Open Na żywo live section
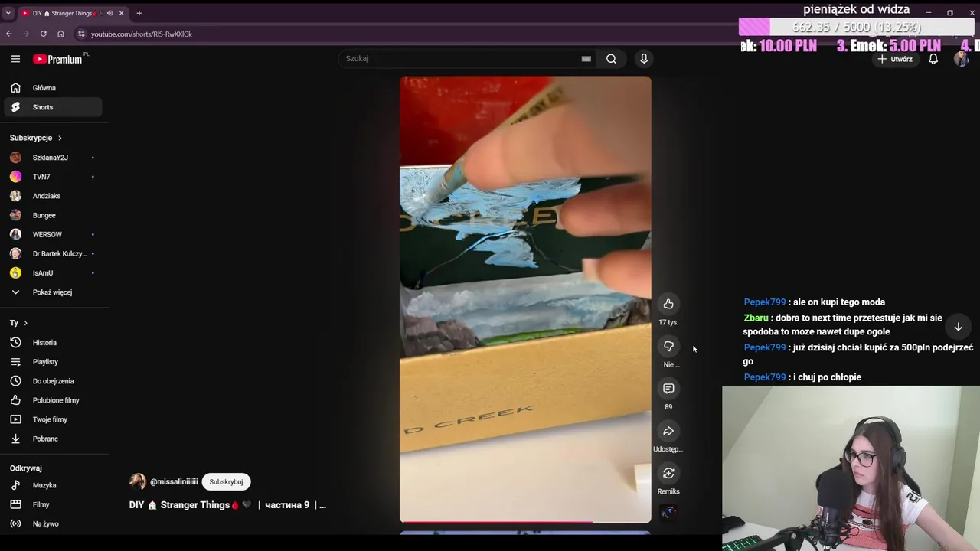Screen dimensions: 980x551 coord(52,523)
